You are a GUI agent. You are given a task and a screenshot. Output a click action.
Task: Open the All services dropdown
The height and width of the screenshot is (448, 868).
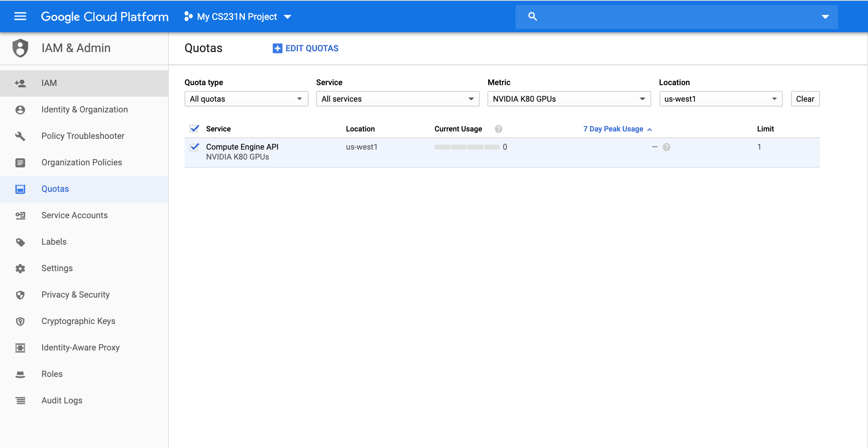tap(398, 99)
